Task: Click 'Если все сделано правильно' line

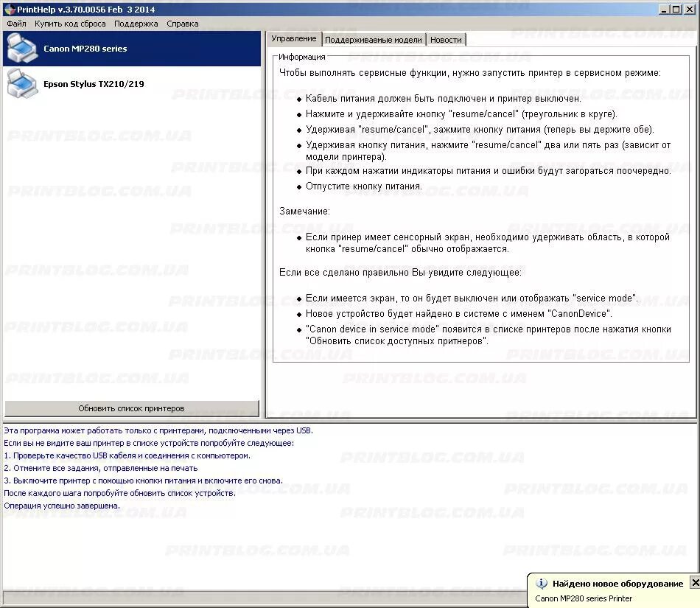Action: [x=400, y=272]
